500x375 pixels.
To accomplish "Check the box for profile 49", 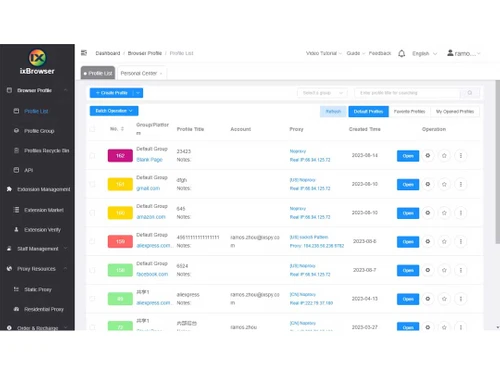I will click(x=92, y=299).
